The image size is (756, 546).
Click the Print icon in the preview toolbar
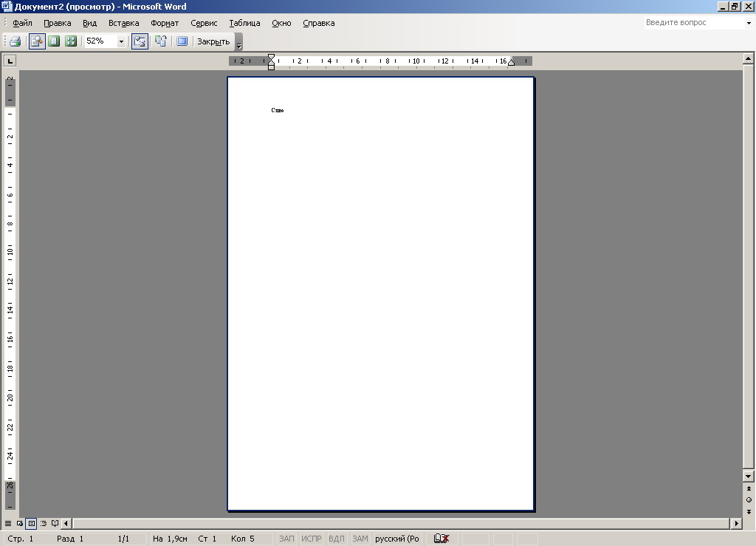point(15,41)
